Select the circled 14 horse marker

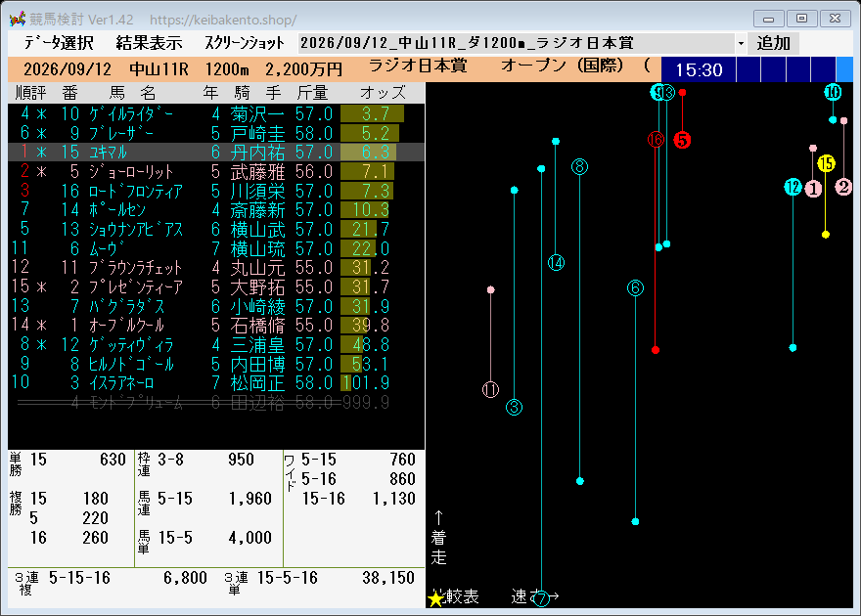point(557,263)
